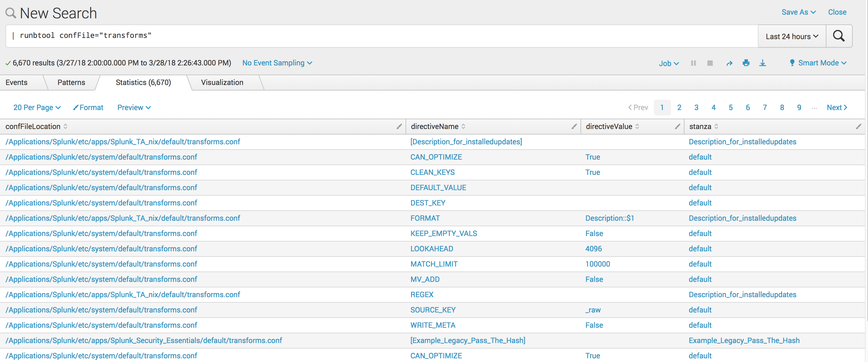The height and width of the screenshot is (362, 868).
Task: Click Splunk_TA_nix path in REGEX row
Action: 123,295
